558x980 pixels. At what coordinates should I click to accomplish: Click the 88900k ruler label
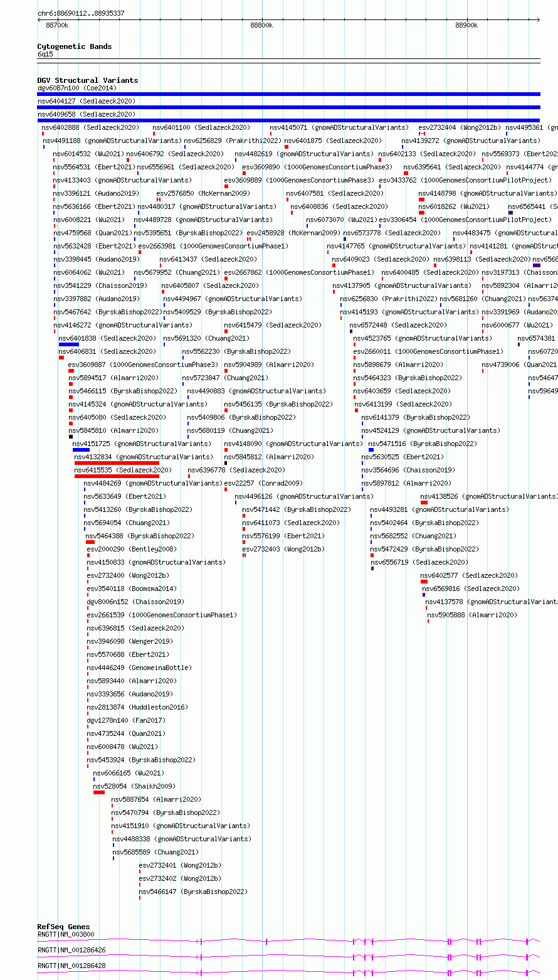[466, 26]
